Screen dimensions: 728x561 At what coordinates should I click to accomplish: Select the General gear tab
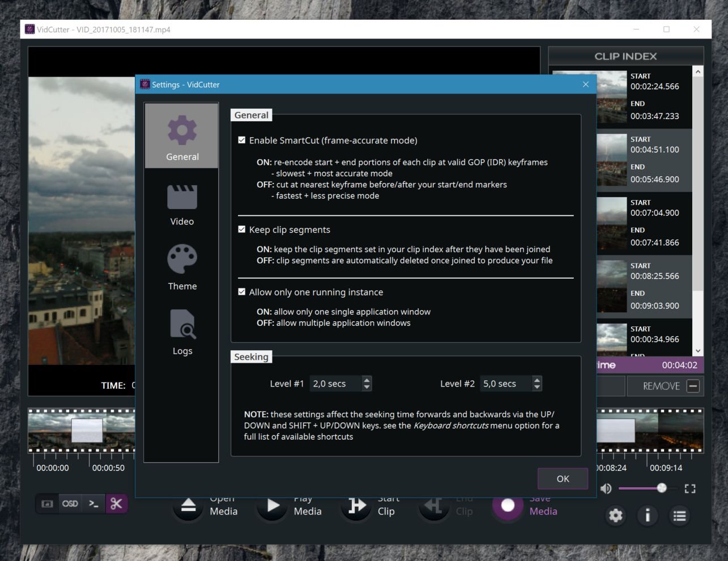click(182, 136)
